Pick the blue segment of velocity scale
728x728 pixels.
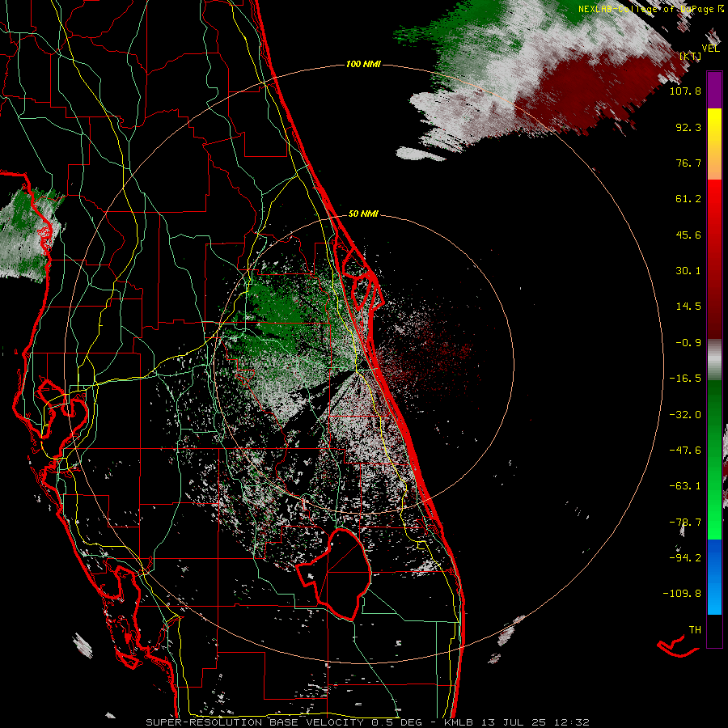pos(714,577)
